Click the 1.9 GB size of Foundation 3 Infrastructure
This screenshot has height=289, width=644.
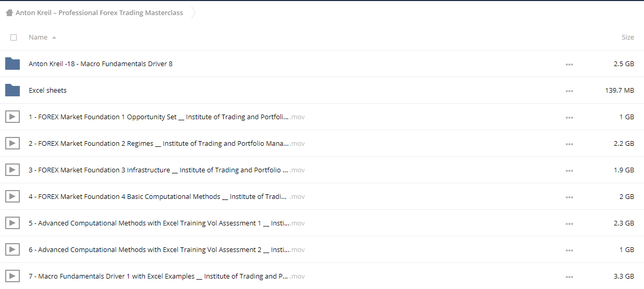[x=624, y=170]
